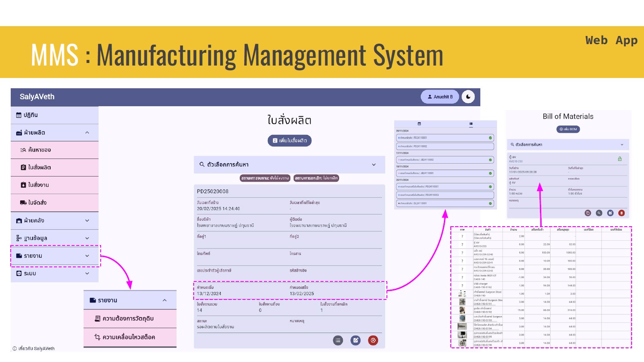Switch to calendar view tab icon
The image size is (644, 362).
pos(419,124)
